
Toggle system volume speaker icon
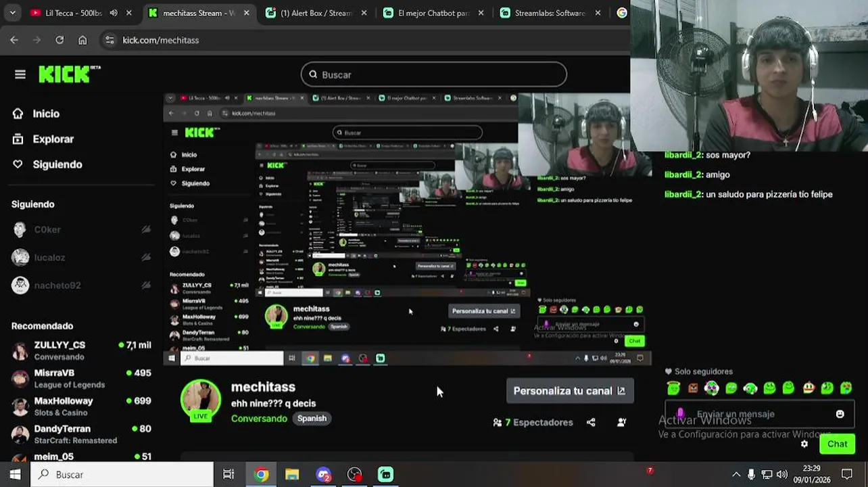(x=782, y=474)
